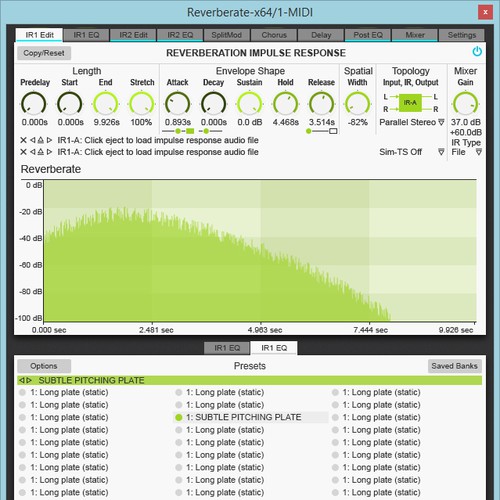The image size is (500, 500).
Task: Click the green IR-A topology block
Action: pyautogui.click(x=410, y=103)
